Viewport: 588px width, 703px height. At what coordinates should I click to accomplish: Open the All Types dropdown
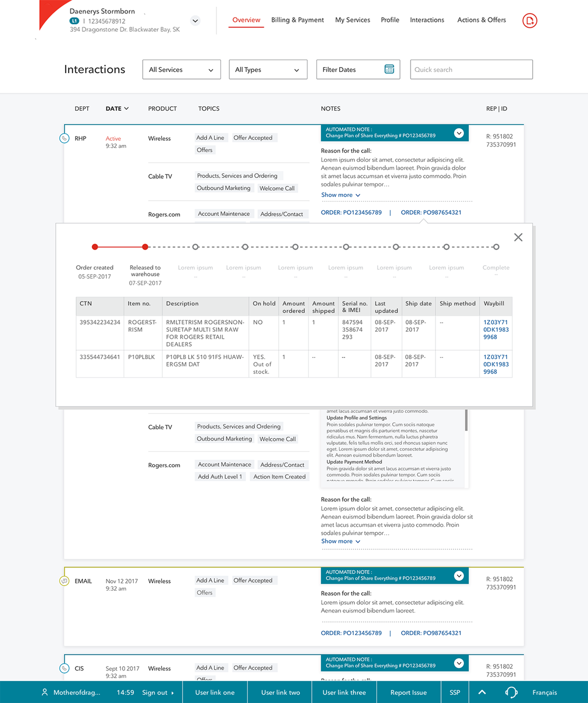268,70
